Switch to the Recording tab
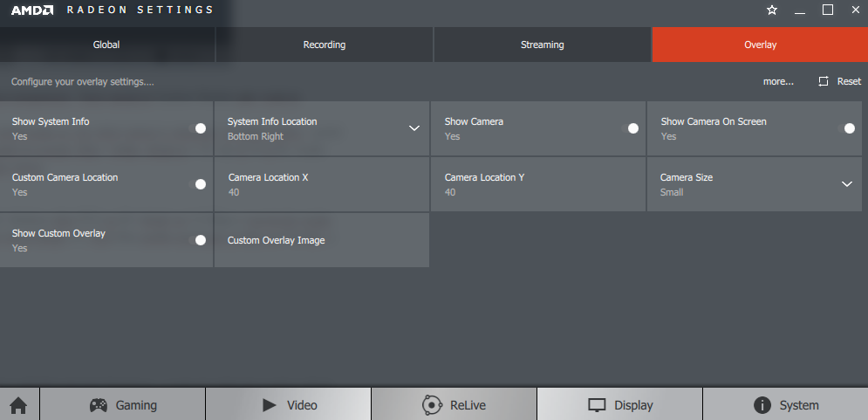Image resolution: width=868 pixels, height=420 pixels. click(x=325, y=45)
